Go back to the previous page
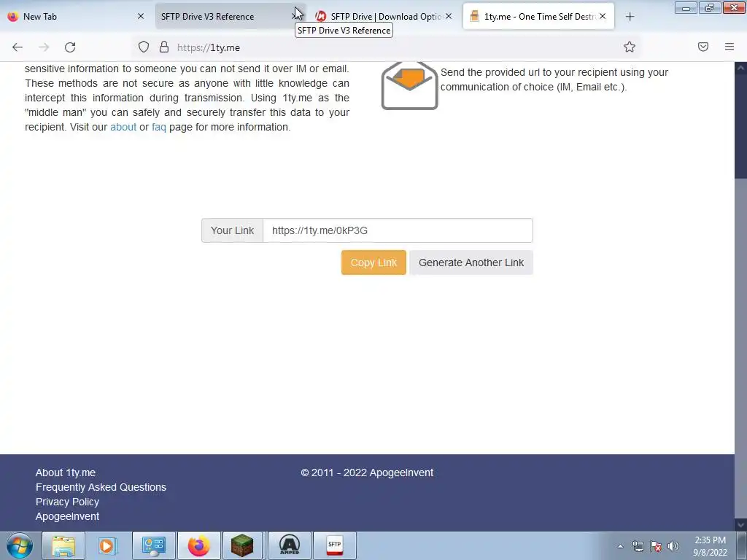 tap(18, 47)
